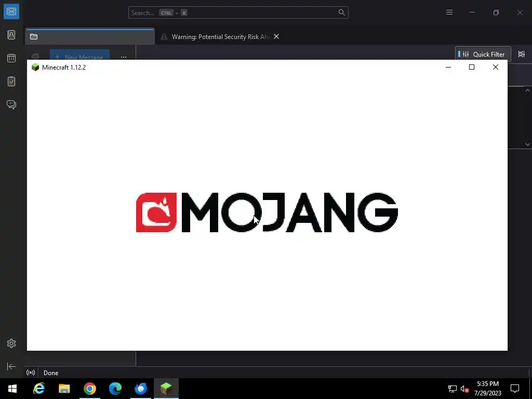Open File Explorer from taskbar

[x=64, y=389]
